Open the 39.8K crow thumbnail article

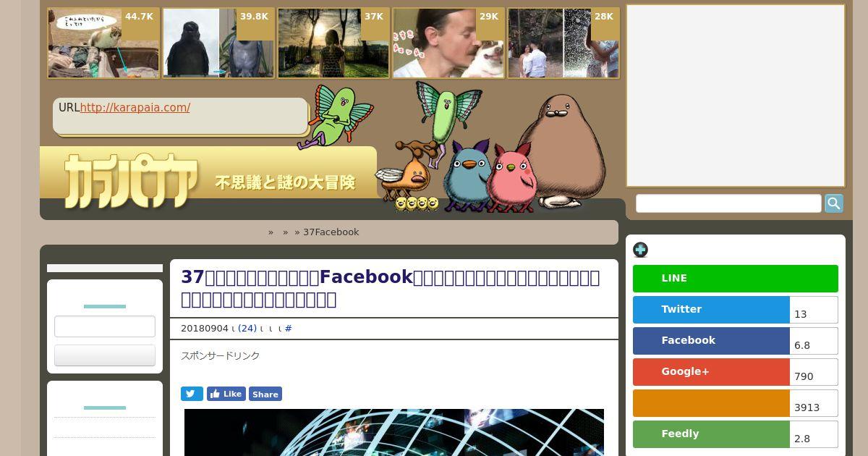point(218,43)
